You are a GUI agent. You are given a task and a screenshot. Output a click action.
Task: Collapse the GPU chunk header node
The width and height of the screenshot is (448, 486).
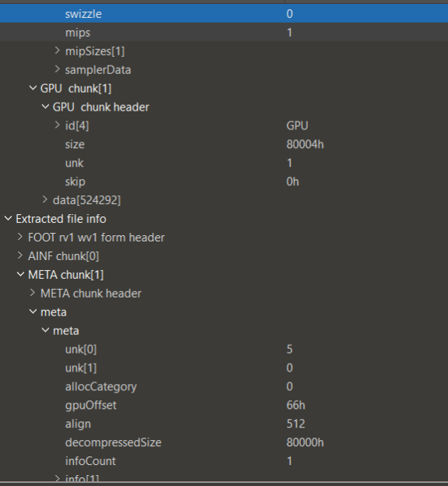tap(45, 107)
